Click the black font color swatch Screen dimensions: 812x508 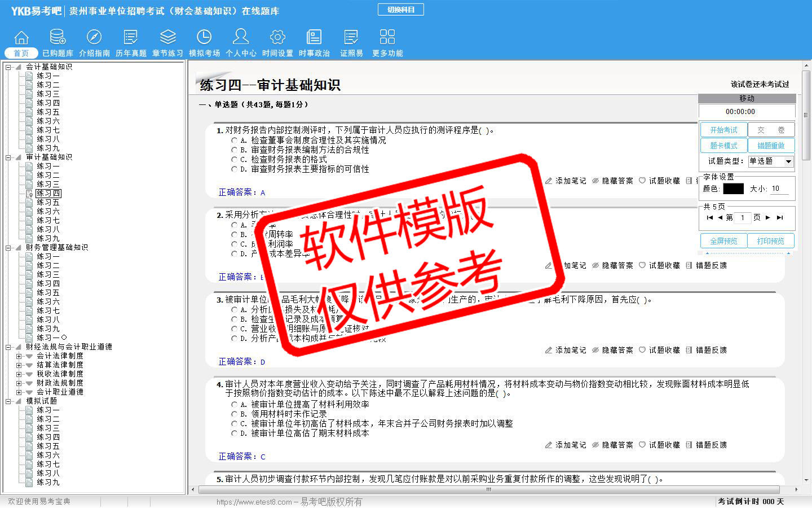[733, 189]
